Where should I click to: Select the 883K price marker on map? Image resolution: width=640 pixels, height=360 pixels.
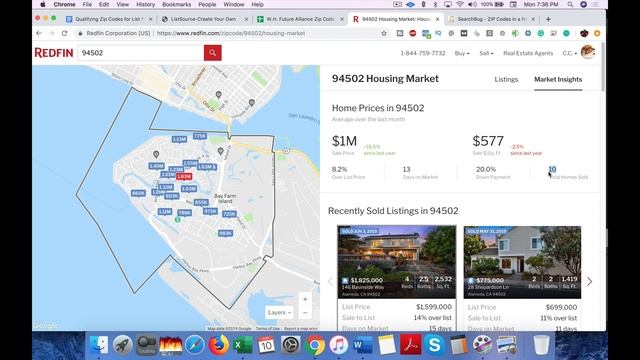(x=225, y=233)
